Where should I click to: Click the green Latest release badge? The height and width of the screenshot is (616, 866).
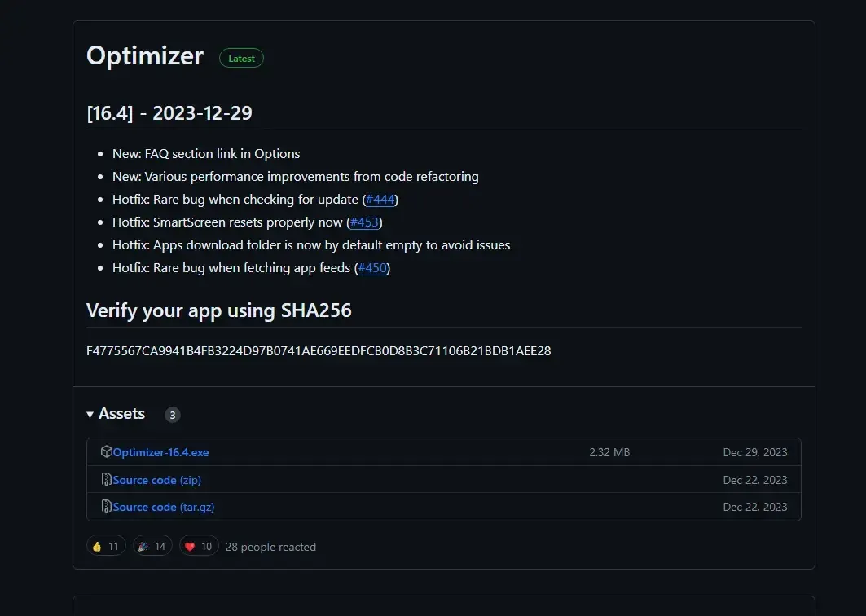tap(241, 59)
